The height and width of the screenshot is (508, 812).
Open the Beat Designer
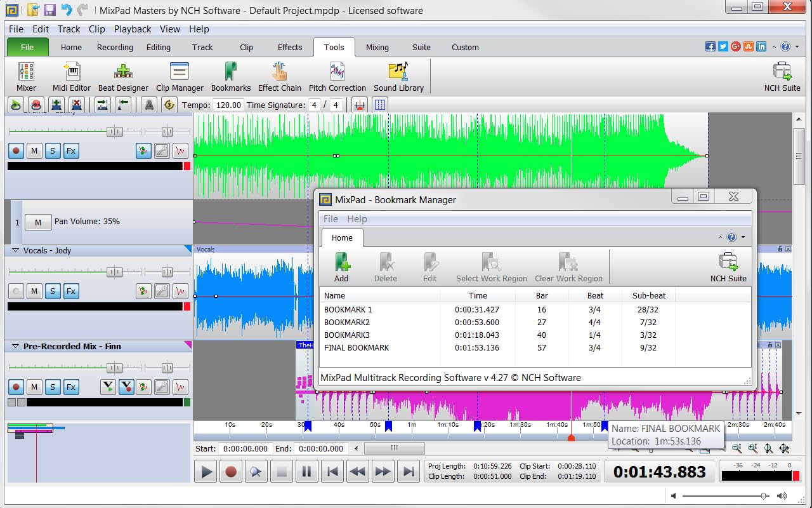click(123, 75)
